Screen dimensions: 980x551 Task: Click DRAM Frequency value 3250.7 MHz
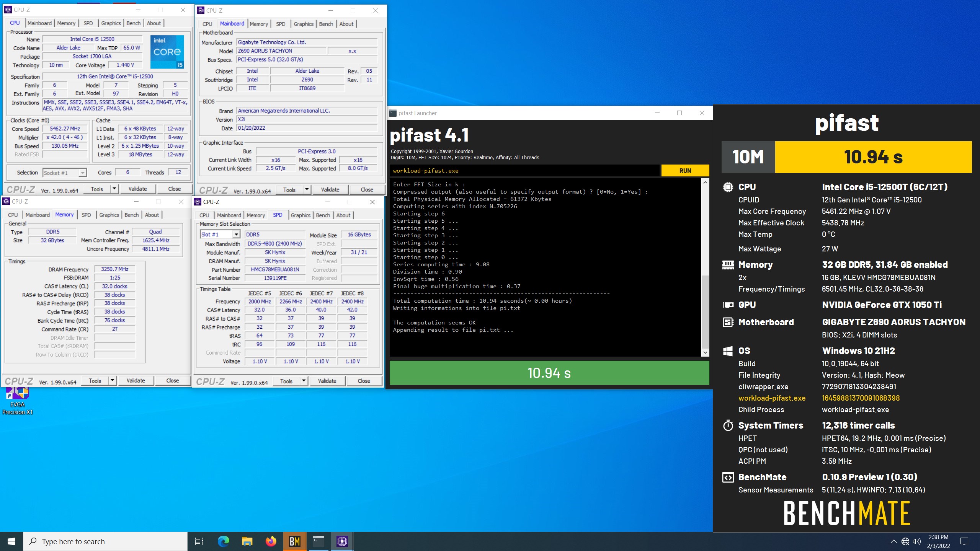point(115,269)
